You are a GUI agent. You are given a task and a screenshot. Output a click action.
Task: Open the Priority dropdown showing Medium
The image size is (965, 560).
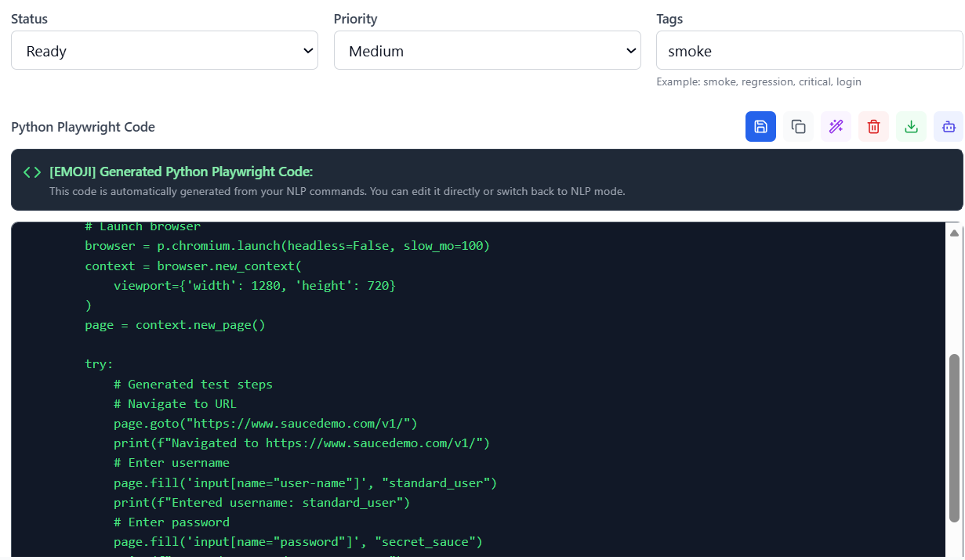(x=487, y=51)
